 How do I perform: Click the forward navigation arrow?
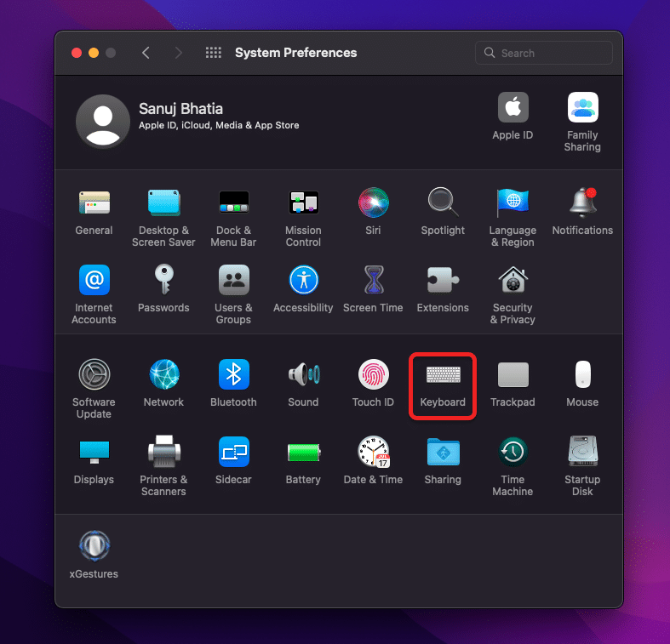pyautogui.click(x=178, y=53)
